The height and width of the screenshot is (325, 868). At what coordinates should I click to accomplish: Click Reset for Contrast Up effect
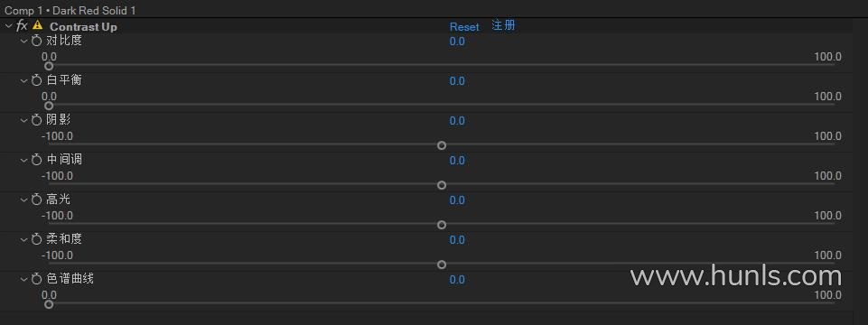coord(464,27)
